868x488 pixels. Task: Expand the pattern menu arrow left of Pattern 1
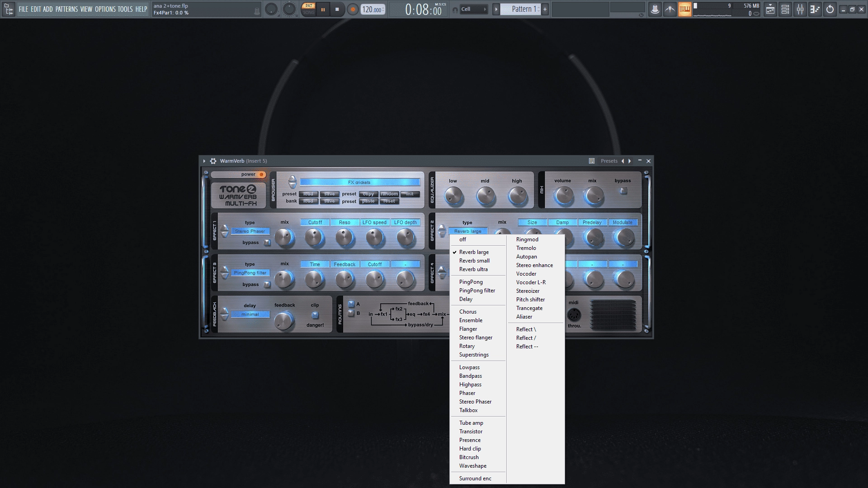496,9
